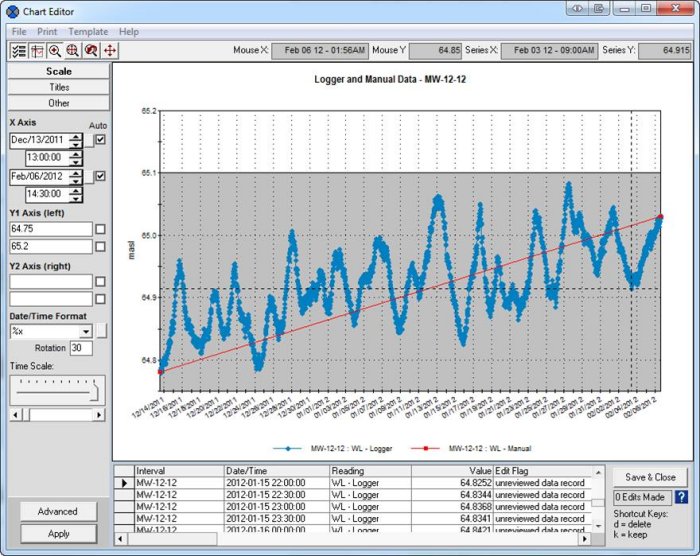The height and width of the screenshot is (556, 700).
Task: Open the Print menu
Action: [x=47, y=32]
